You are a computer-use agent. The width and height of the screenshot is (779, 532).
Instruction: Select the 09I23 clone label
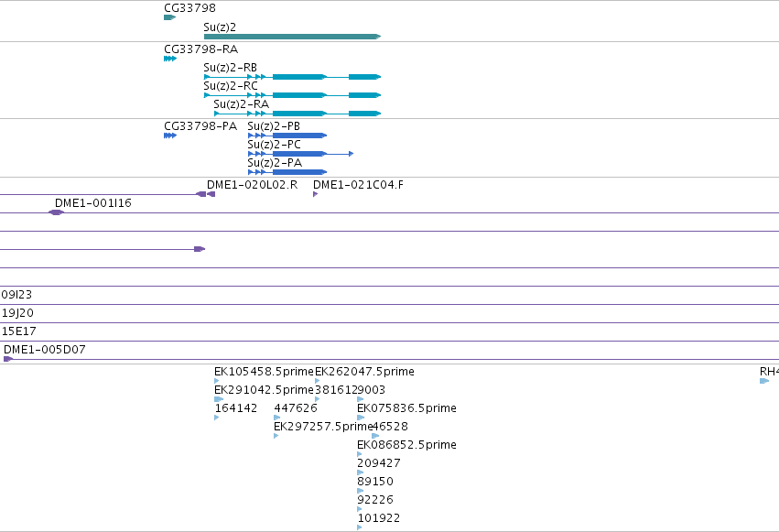coord(16,295)
